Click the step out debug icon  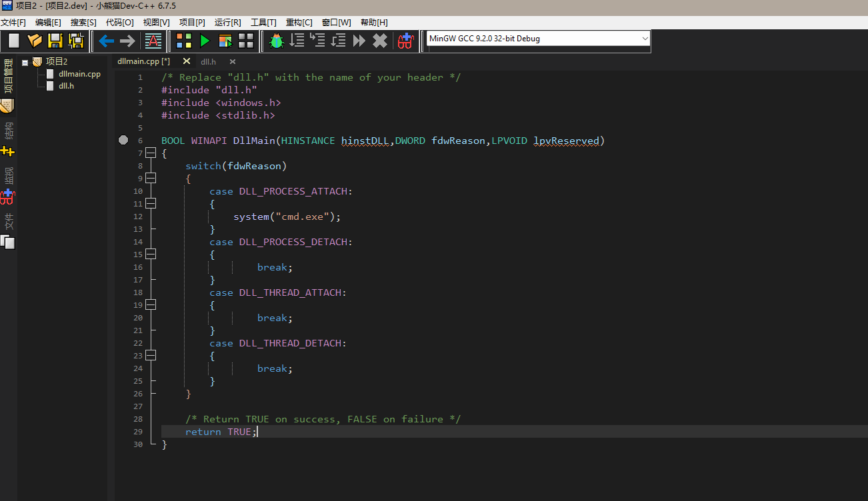click(x=338, y=41)
